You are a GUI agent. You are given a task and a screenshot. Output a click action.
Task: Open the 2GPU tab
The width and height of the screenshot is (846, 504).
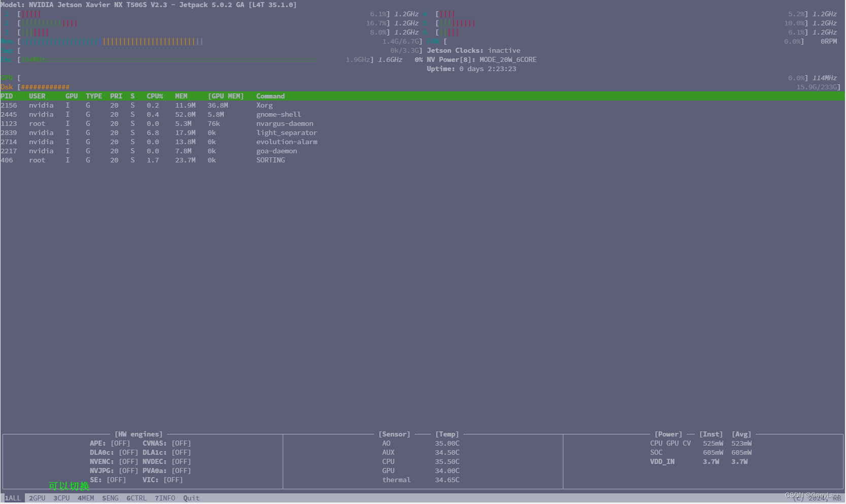[37, 498]
